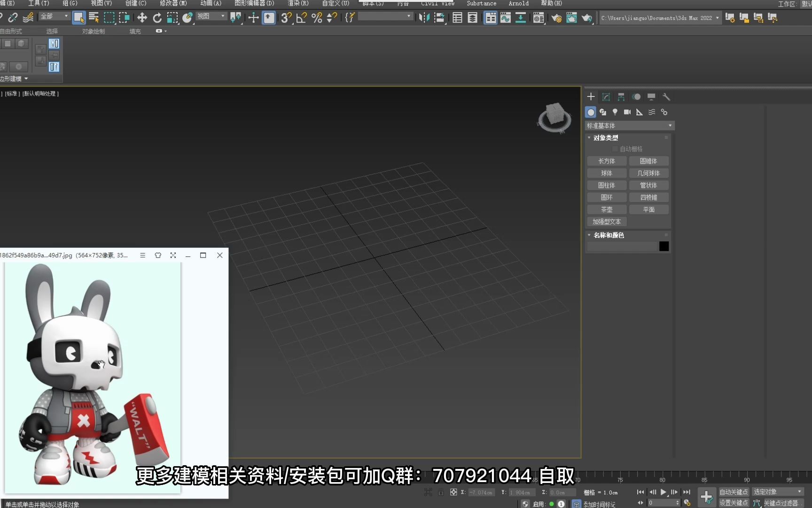
Task: Open the Arnold menu
Action: (518, 3)
